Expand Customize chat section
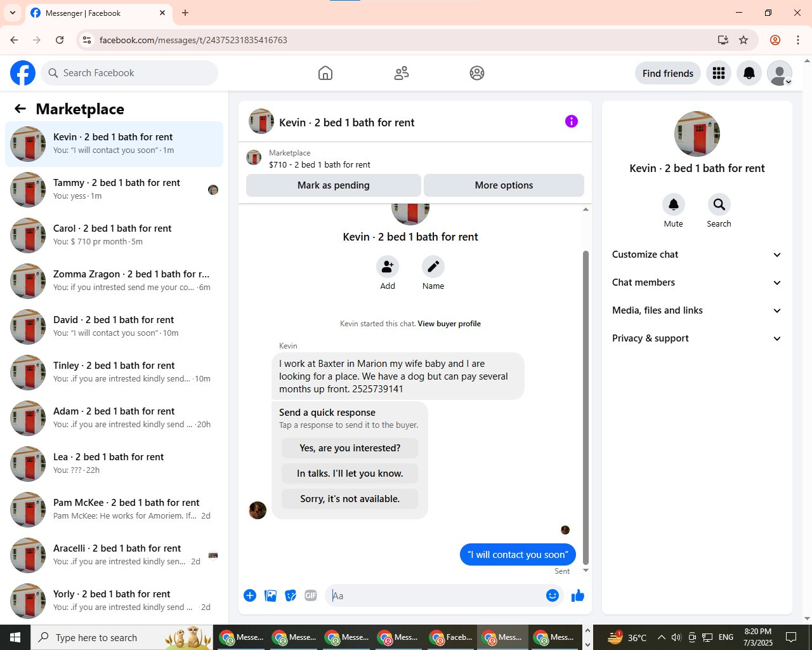This screenshot has height=650, width=812. tap(697, 255)
